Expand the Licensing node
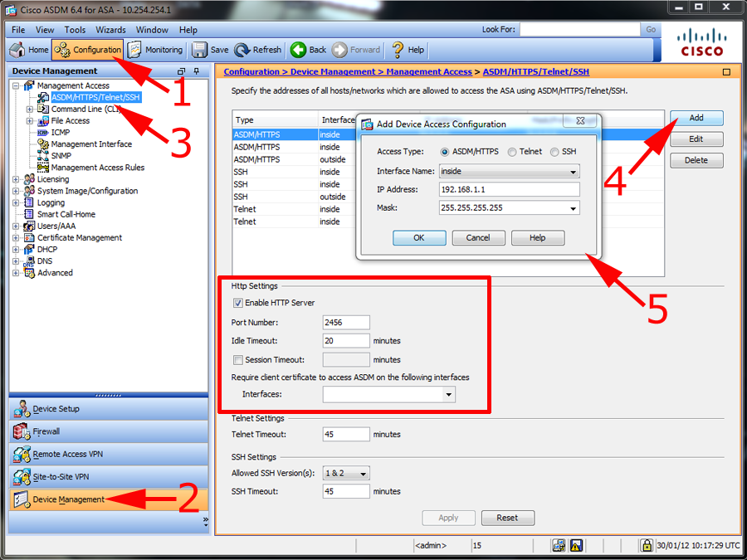The height and width of the screenshot is (560, 747). pyautogui.click(x=16, y=179)
